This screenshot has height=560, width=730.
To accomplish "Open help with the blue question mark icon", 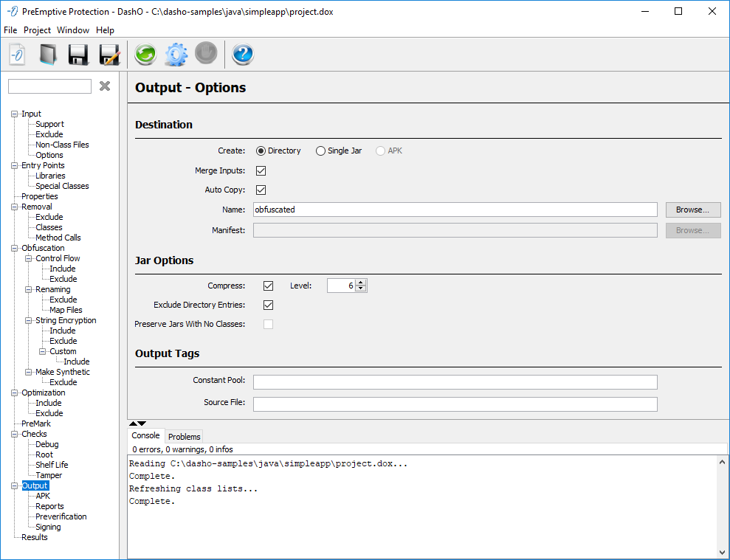I will click(x=243, y=55).
